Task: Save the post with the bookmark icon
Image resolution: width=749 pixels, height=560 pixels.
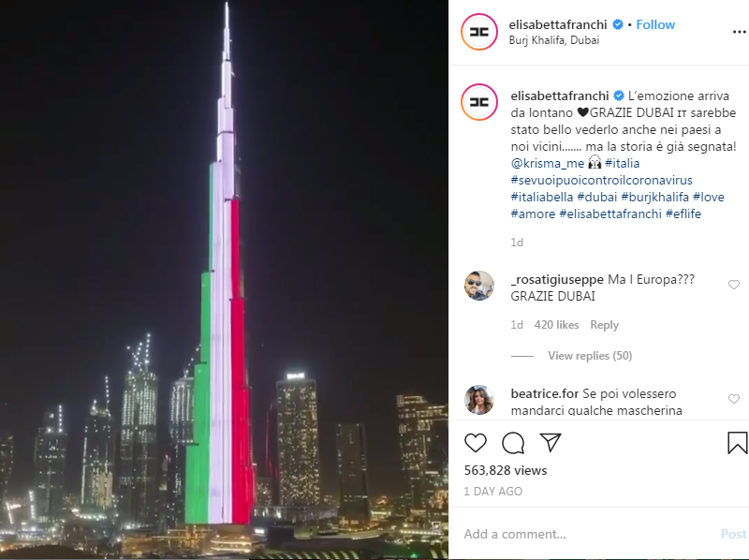Action: point(737,442)
